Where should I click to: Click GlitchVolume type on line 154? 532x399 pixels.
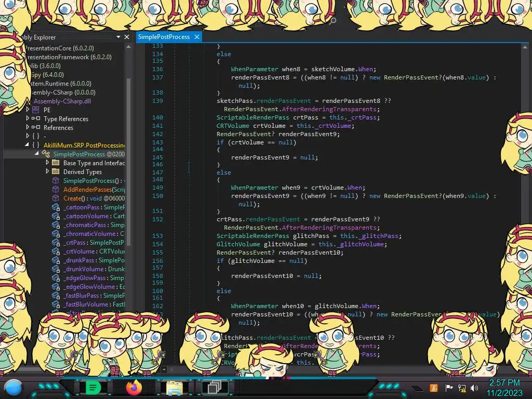(238, 244)
